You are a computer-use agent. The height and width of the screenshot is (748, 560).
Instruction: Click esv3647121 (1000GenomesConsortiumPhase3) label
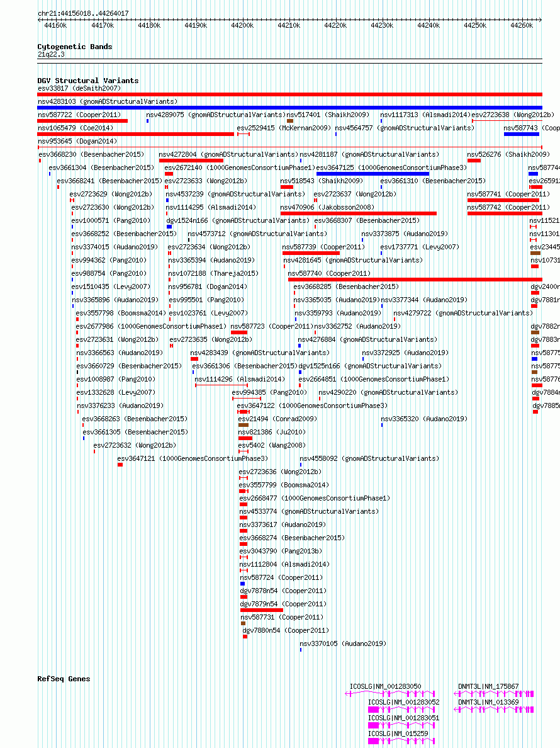click(x=193, y=458)
